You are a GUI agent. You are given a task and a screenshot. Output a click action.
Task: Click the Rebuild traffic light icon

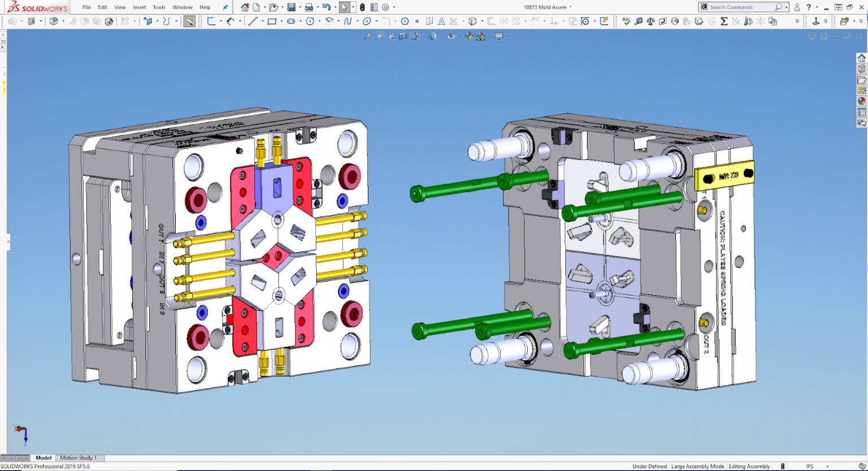coord(362,7)
